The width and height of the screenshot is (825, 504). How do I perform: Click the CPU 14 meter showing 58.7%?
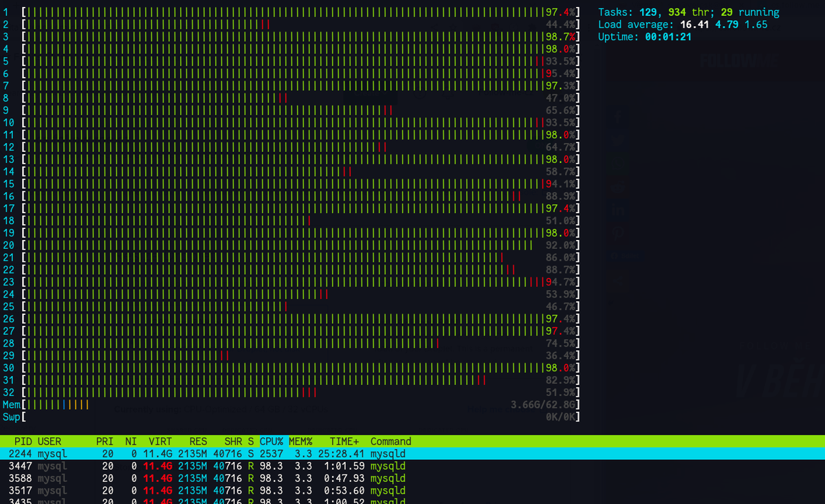point(291,171)
